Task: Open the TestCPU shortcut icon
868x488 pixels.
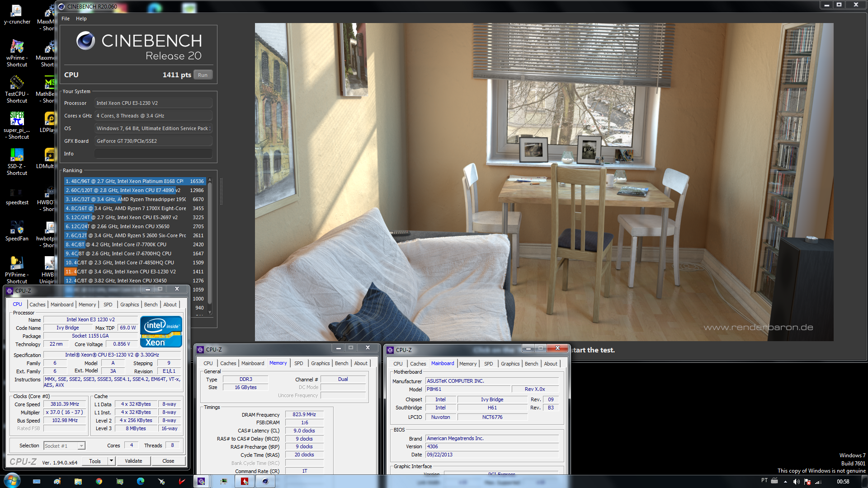Action: point(17,89)
